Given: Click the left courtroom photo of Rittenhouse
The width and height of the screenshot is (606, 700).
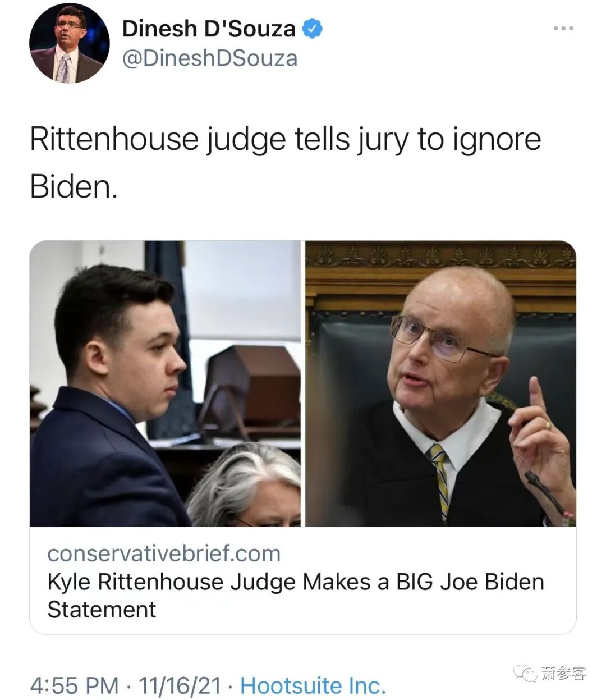Looking at the screenshot, I should [x=166, y=383].
